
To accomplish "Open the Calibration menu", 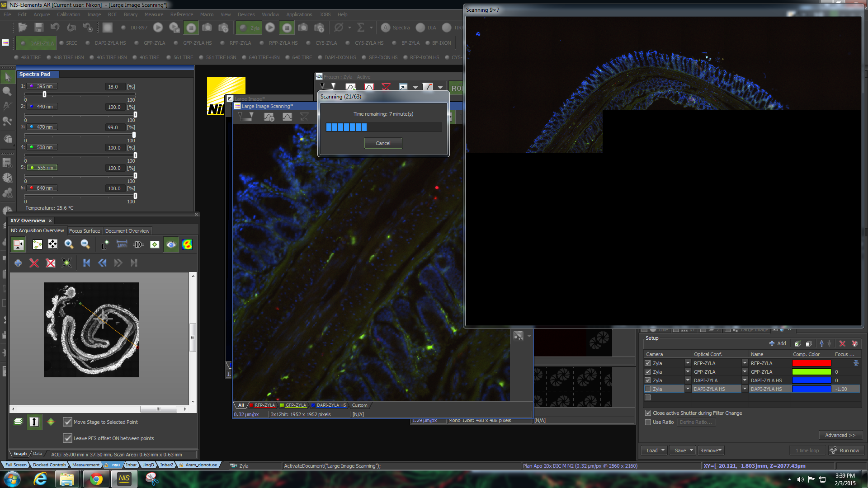I will (x=68, y=14).
